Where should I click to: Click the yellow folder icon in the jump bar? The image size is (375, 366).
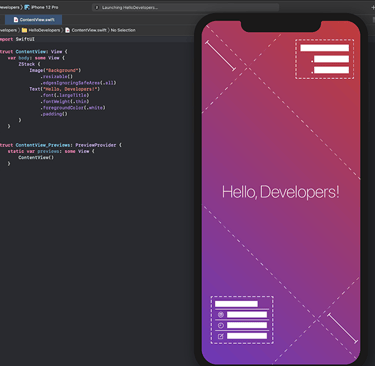pos(24,30)
